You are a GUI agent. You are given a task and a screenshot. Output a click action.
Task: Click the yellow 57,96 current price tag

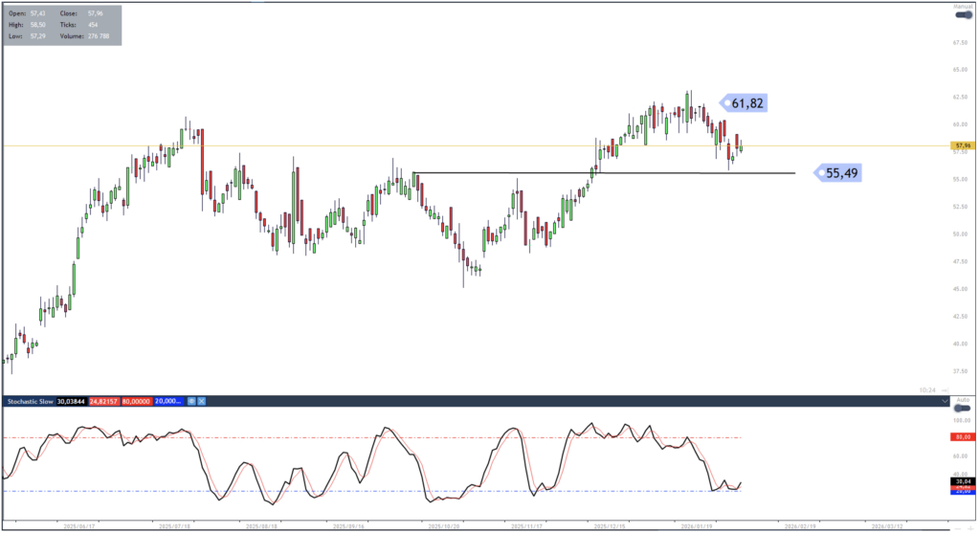[x=962, y=146]
